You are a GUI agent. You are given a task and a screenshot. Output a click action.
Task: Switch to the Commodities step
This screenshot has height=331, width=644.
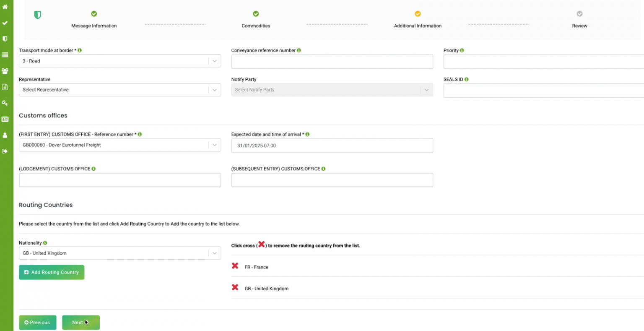256,13
